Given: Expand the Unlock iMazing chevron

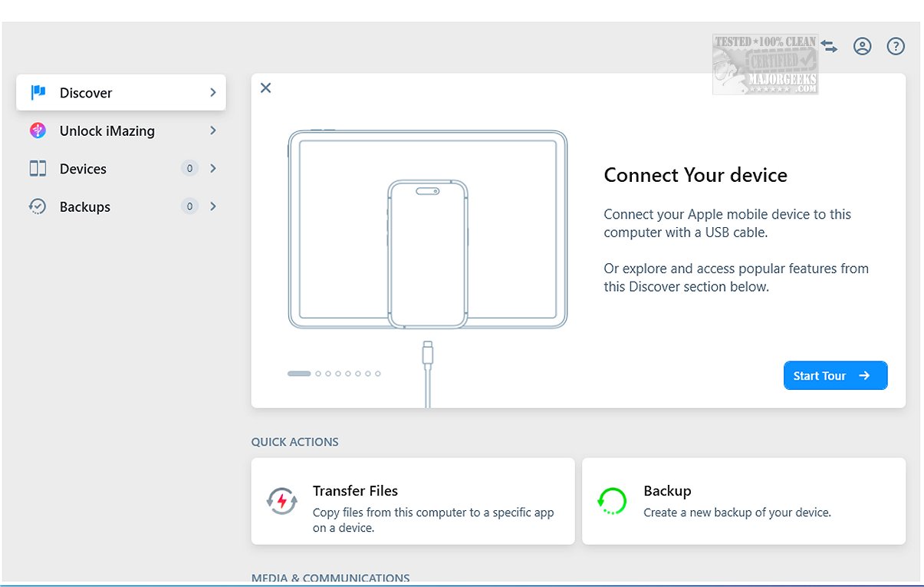Looking at the screenshot, I should (213, 130).
